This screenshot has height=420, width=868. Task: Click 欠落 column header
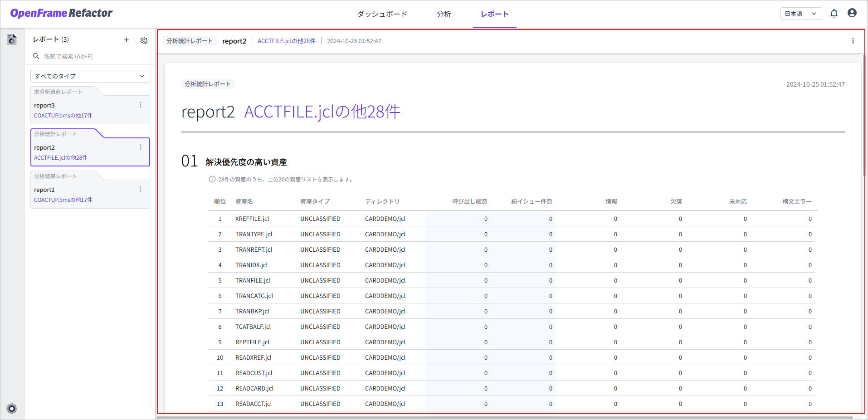tap(676, 201)
